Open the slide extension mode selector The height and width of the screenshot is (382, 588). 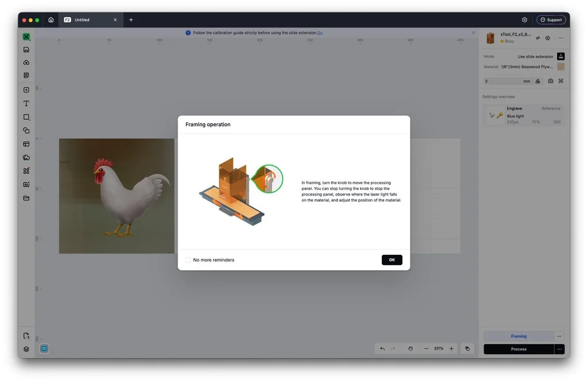[x=541, y=57]
